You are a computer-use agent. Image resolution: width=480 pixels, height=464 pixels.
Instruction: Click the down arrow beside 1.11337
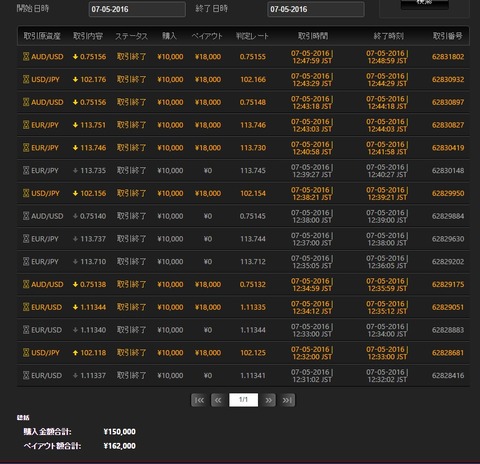tap(75, 376)
